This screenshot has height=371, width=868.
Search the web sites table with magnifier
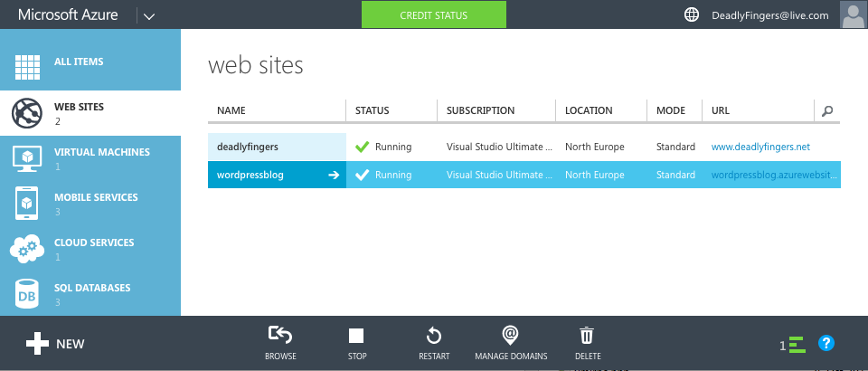click(x=827, y=111)
